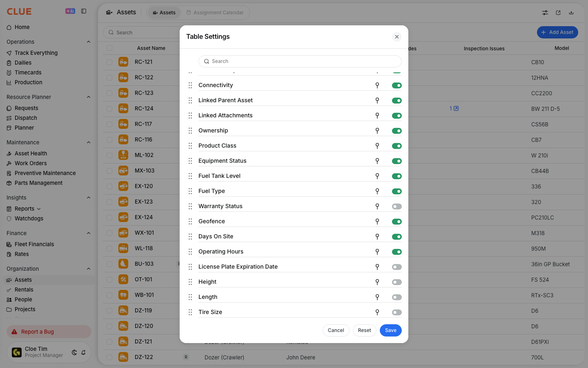Grab the Days On Site drag handle
This screenshot has width=588, height=368.
190,236
